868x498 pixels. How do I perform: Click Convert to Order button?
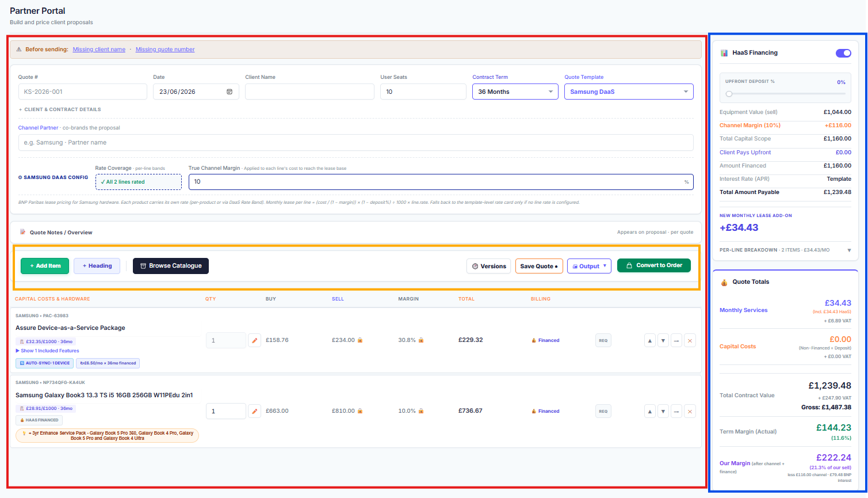(654, 265)
